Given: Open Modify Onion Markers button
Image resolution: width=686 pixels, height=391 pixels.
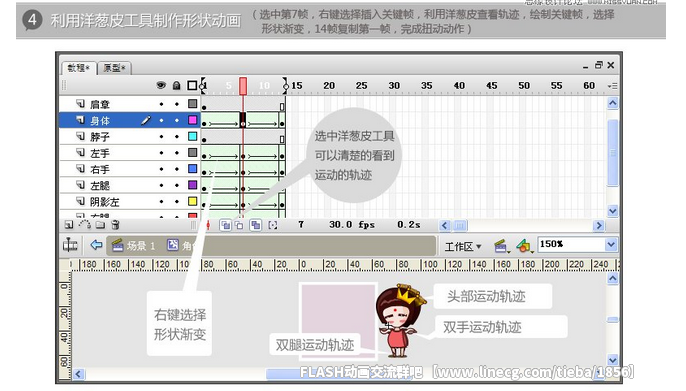Looking at the screenshot, I should (x=273, y=225).
